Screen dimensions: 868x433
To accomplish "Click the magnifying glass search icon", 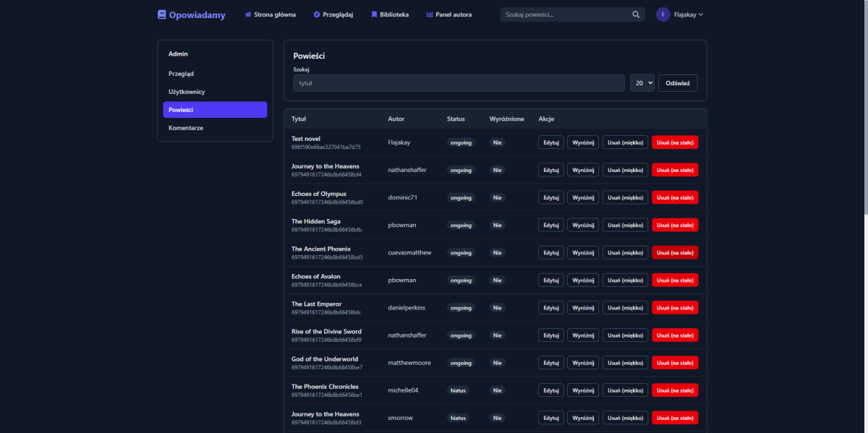I will [x=636, y=14].
